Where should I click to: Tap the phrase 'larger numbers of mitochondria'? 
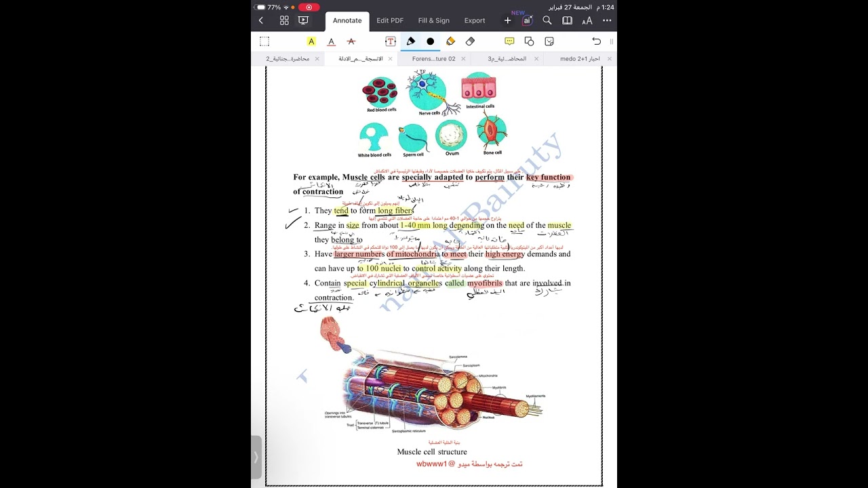coord(387,254)
